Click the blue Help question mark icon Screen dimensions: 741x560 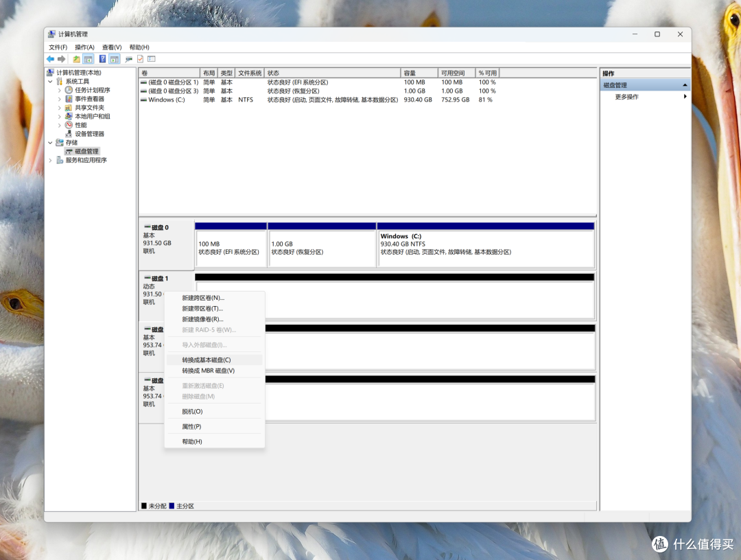102,59
